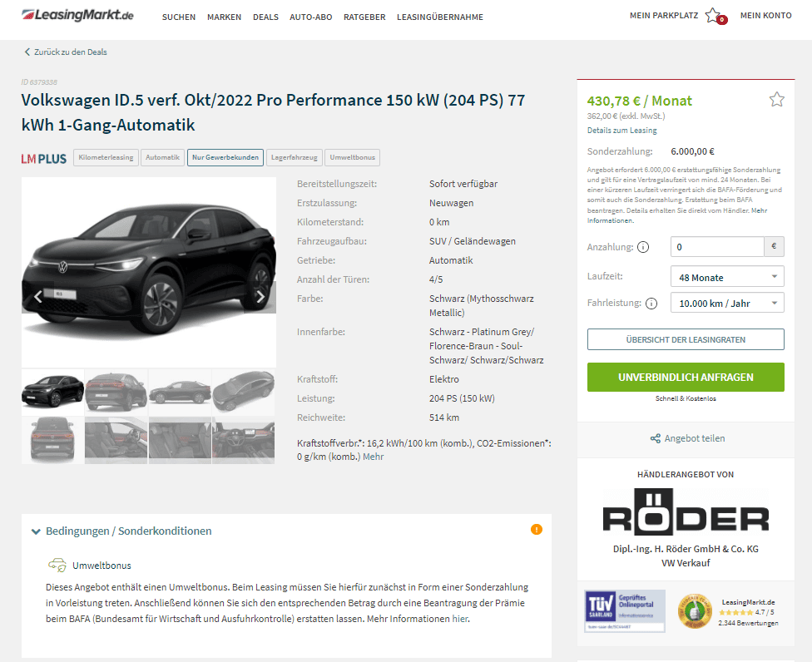This screenshot has height=662, width=812.
Task: Click the Sonderzahlung value 6.000,00 €
Action: click(x=692, y=151)
